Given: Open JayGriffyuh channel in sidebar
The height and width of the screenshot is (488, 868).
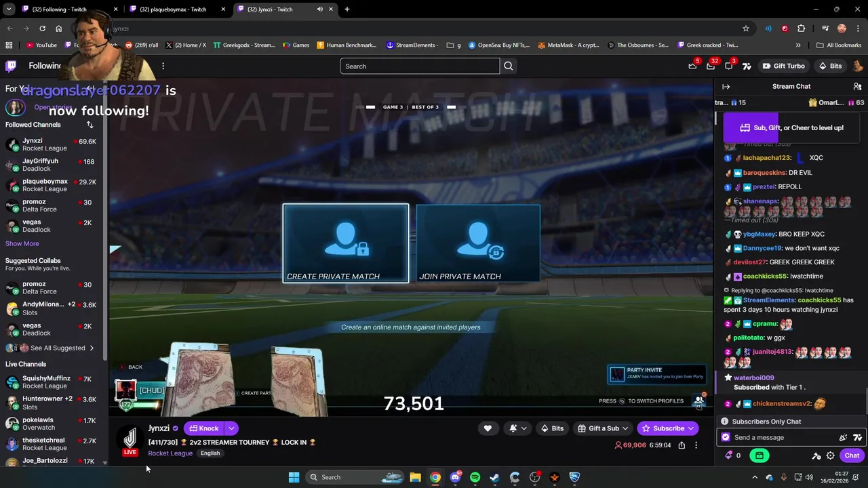Looking at the screenshot, I should [53, 165].
